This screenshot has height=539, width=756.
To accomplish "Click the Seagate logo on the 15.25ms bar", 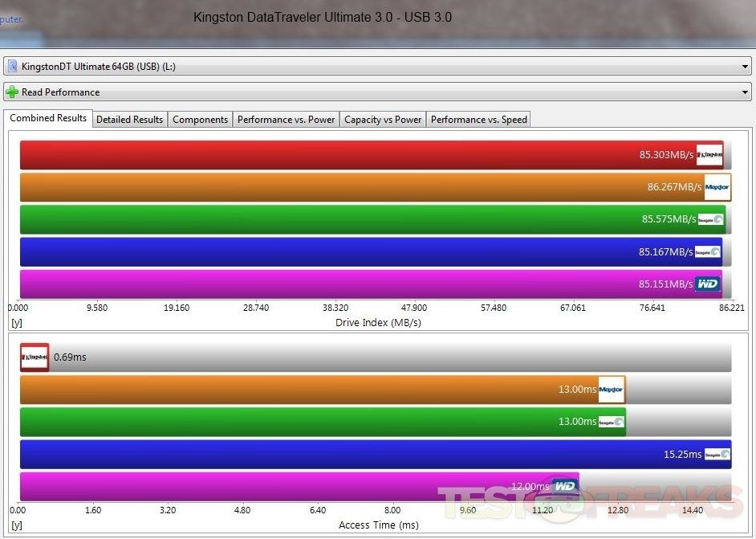I will click(717, 454).
